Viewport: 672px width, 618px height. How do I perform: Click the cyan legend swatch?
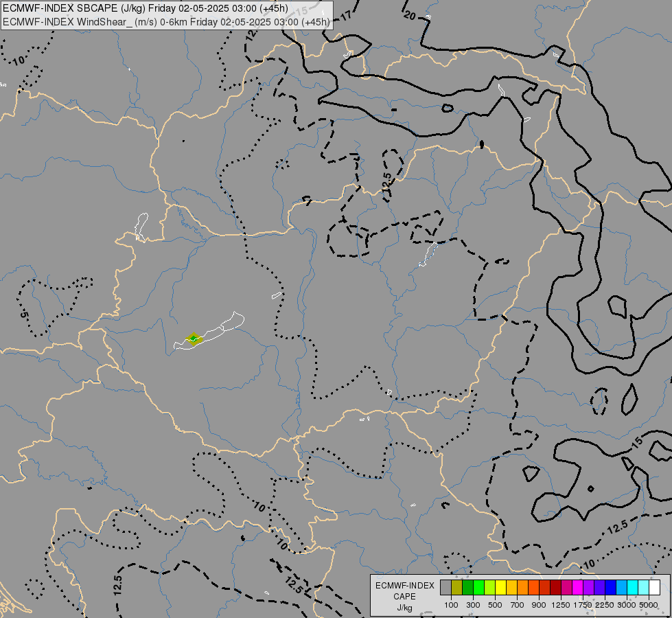(x=633, y=588)
